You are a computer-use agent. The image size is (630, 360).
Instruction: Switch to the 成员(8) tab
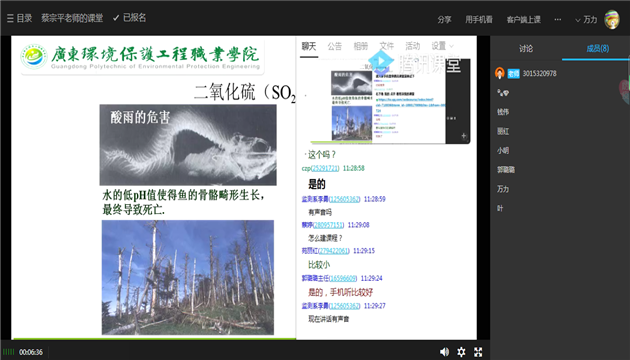pos(597,49)
